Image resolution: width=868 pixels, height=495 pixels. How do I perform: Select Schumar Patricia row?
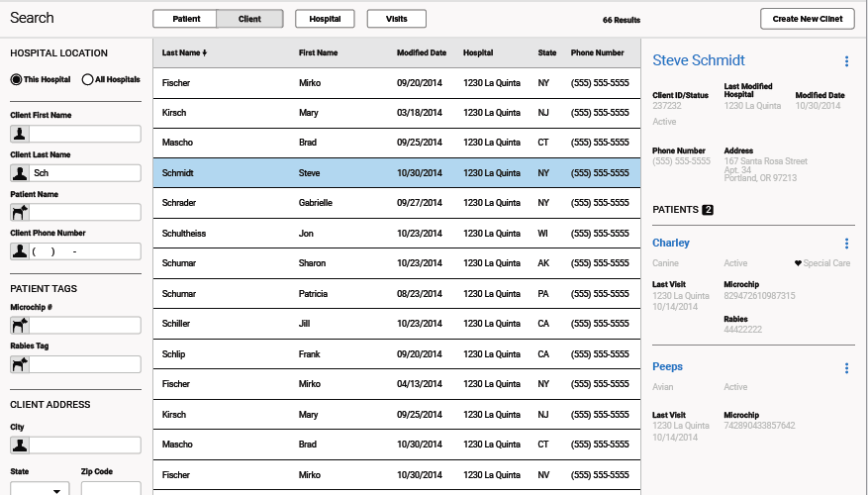coord(397,293)
